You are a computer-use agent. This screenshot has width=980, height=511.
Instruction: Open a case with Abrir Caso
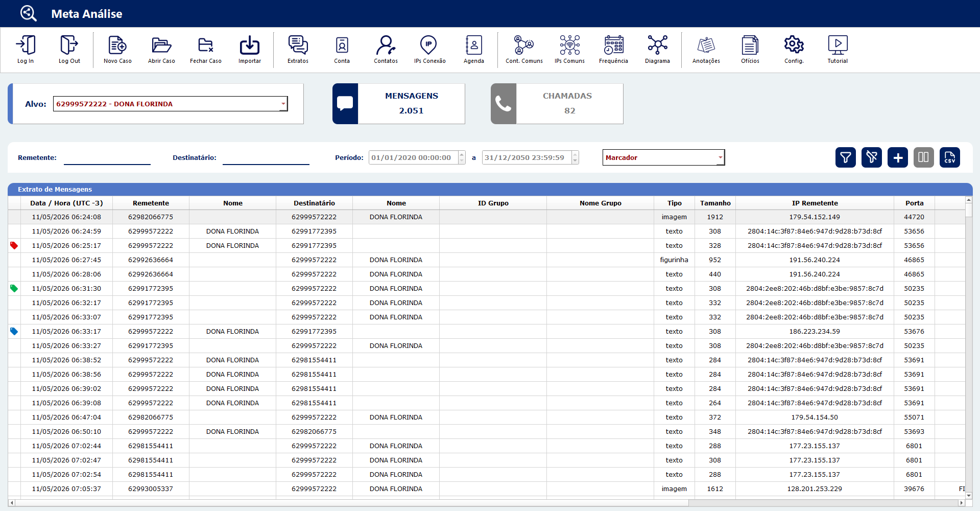tap(161, 49)
